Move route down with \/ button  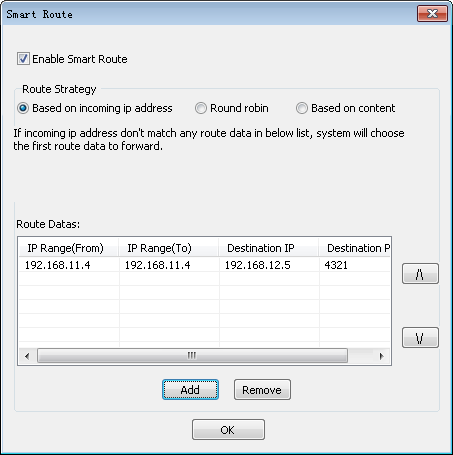[420, 338]
